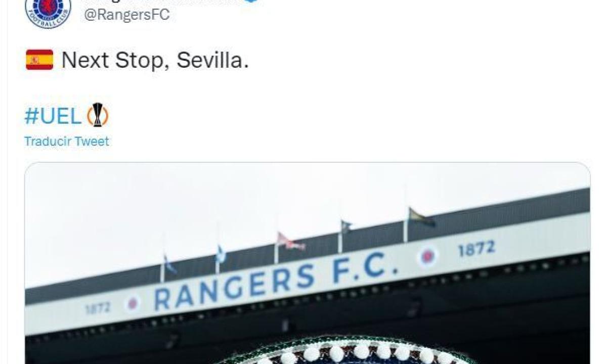Click the Europa League trophy icon
Screen dimensions: 607x364
click(x=97, y=115)
